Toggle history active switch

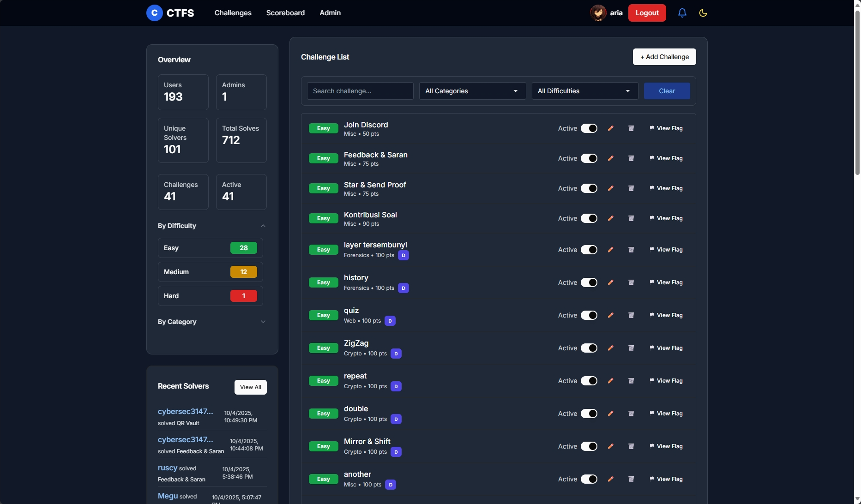pyautogui.click(x=589, y=282)
